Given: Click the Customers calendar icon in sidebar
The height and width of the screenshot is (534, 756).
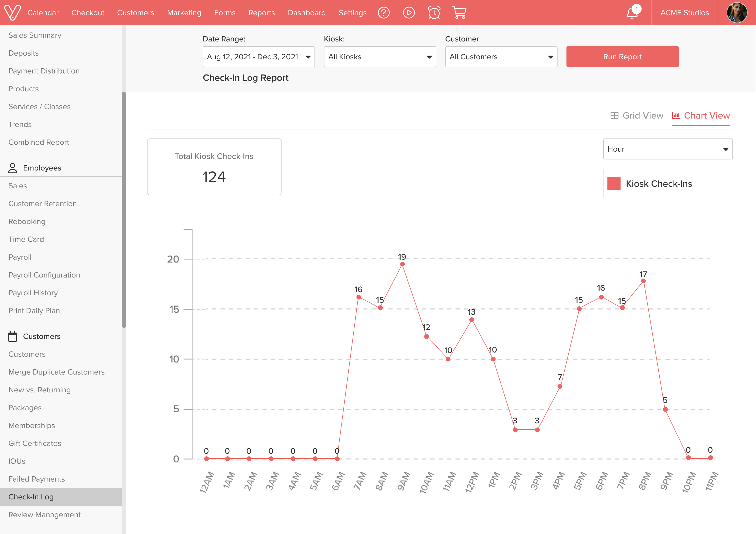Looking at the screenshot, I should point(13,336).
